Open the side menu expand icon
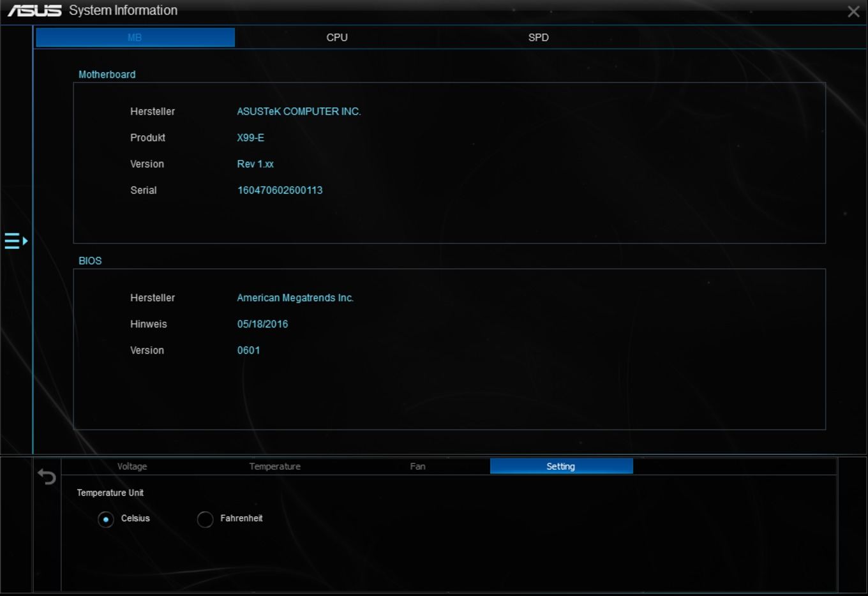This screenshot has width=868, height=596. click(16, 241)
